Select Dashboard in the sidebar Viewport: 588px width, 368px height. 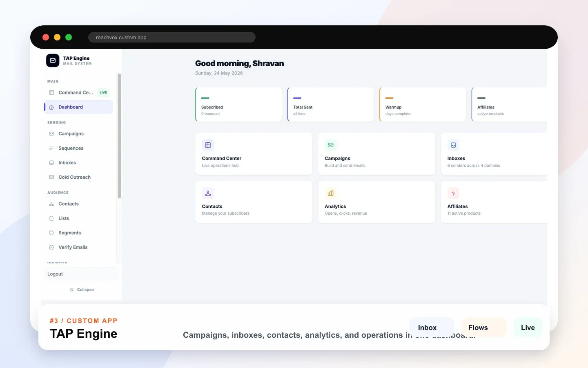[78, 107]
